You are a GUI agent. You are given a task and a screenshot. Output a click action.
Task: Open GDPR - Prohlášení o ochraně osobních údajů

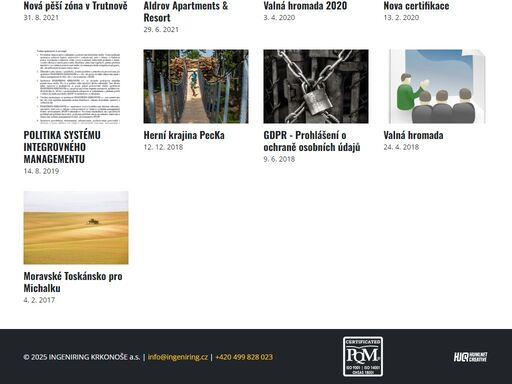312,141
